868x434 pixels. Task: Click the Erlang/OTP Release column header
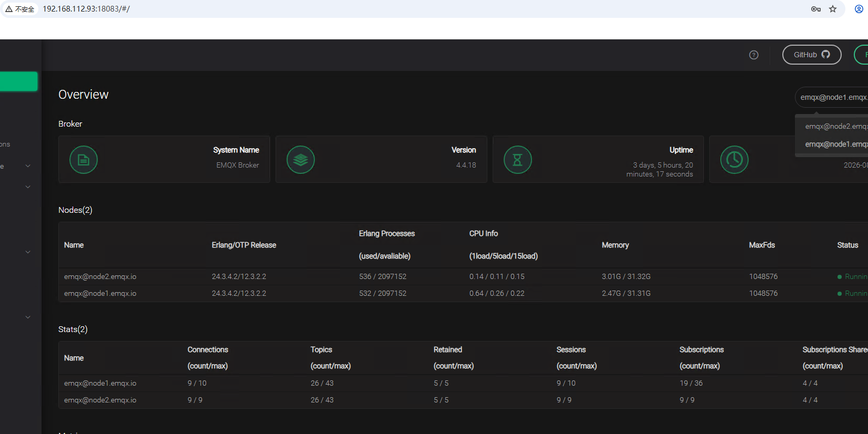[x=244, y=245]
